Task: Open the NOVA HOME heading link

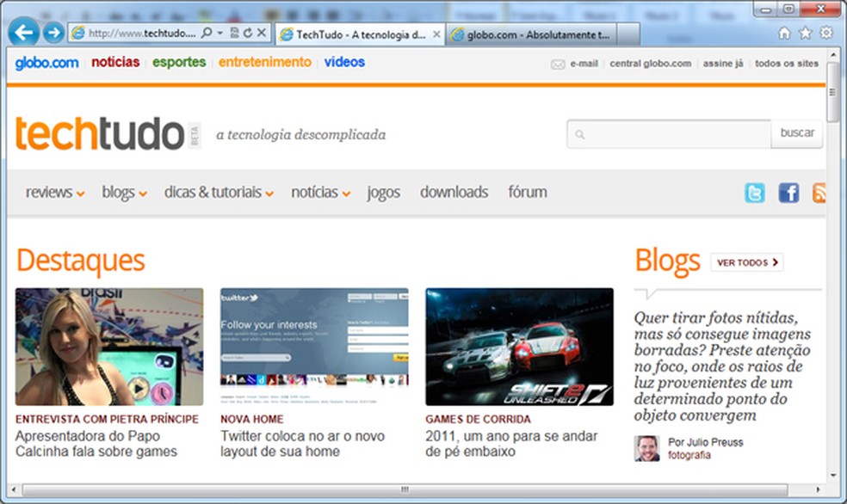Action: [251, 419]
